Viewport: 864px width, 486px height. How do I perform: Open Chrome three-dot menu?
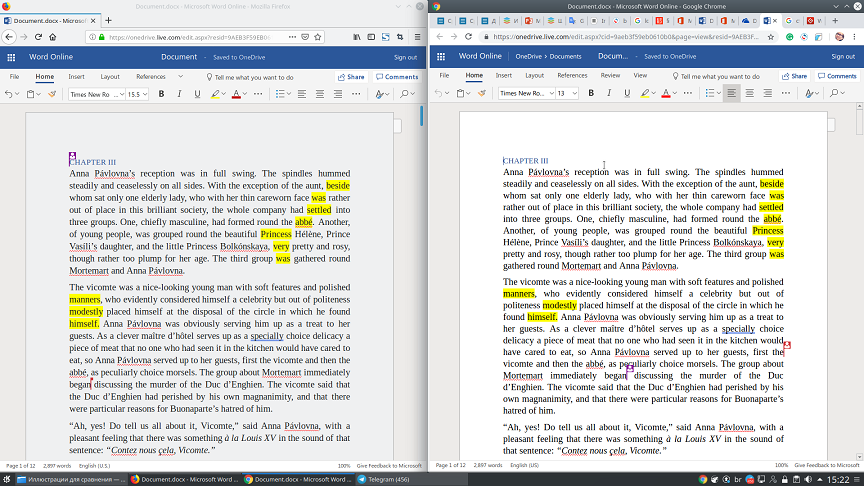click(855, 37)
